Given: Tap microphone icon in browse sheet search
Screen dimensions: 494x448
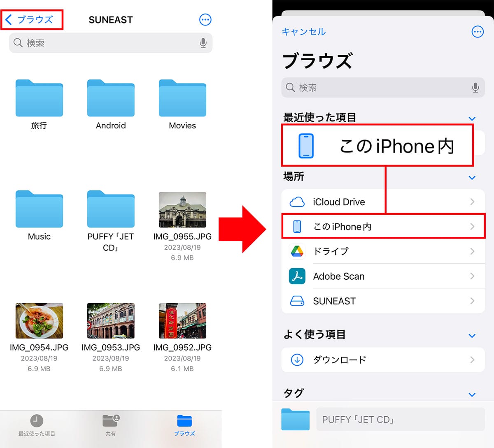Looking at the screenshot, I should (x=475, y=88).
